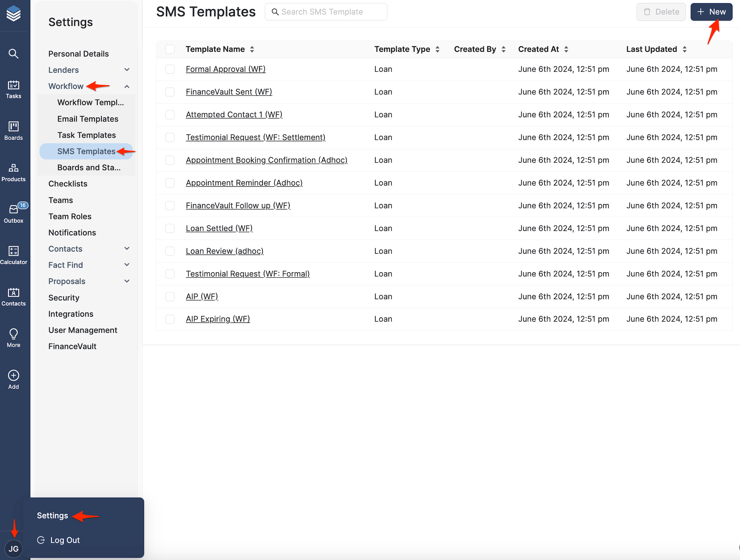This screenshot has width=740, height=560.
Task: Check the Loan Settled (WF) checkbox
Action: pyautogui.click(x=170, y=228)
